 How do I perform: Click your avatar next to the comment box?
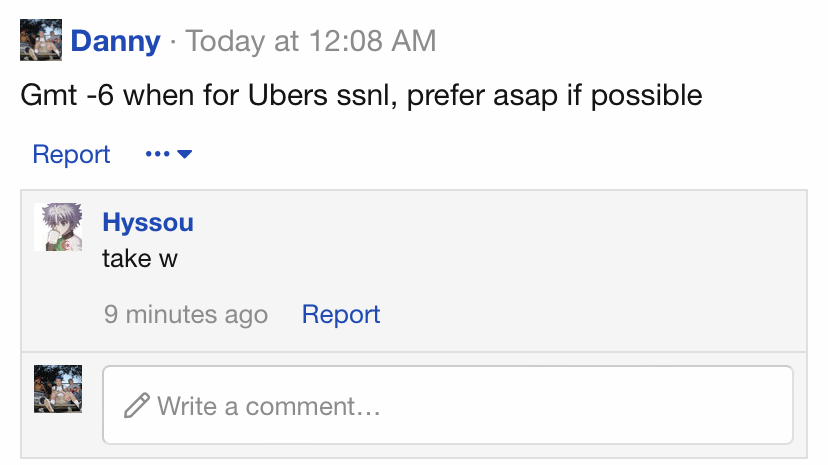point(58,389)
